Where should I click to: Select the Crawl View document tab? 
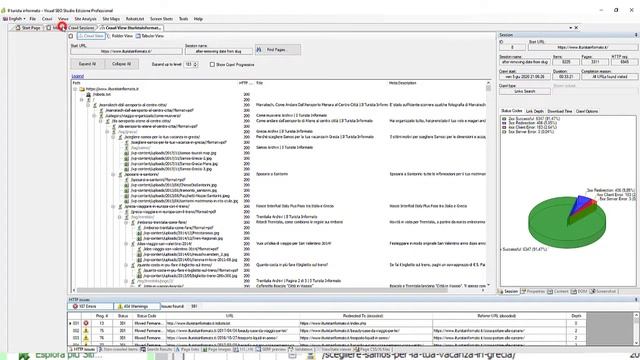click(131, 28)
